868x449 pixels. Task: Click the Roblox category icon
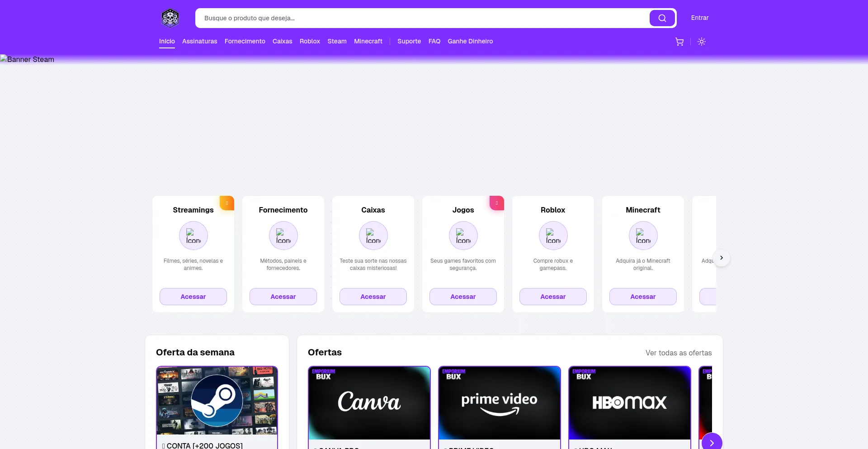[x=553, y=236]
